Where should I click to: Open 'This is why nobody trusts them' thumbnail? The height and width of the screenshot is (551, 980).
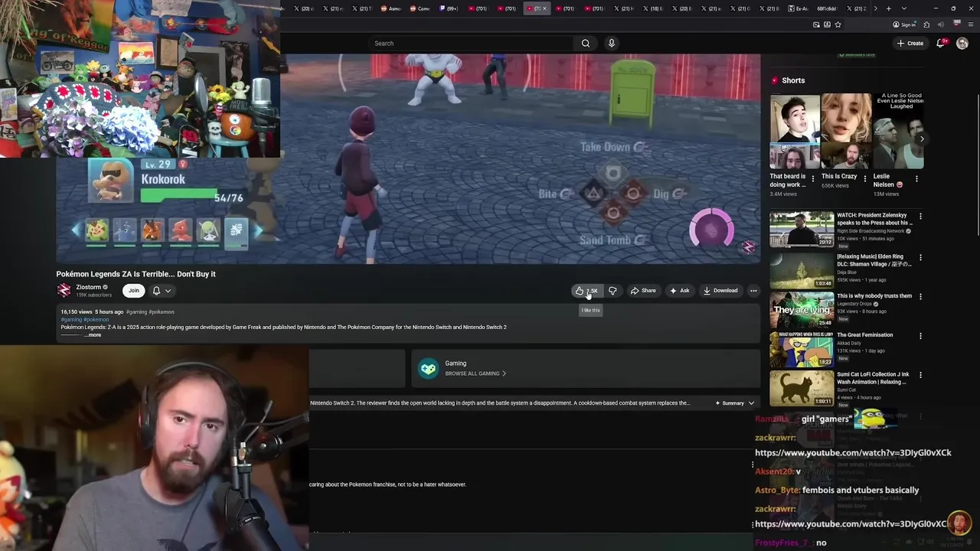tap(802, 309)
